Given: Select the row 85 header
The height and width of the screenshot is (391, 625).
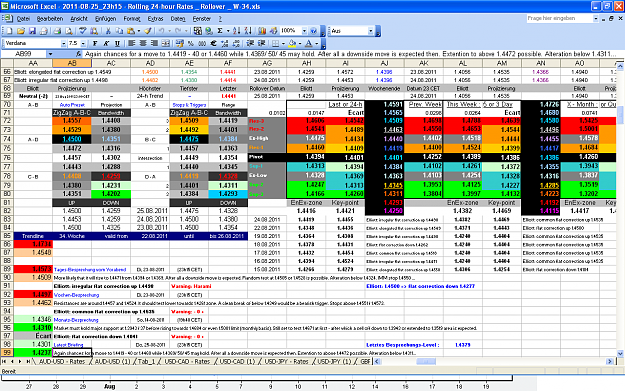Looking at the screenshot, I should pyautogui.click(x=7, y=236).
